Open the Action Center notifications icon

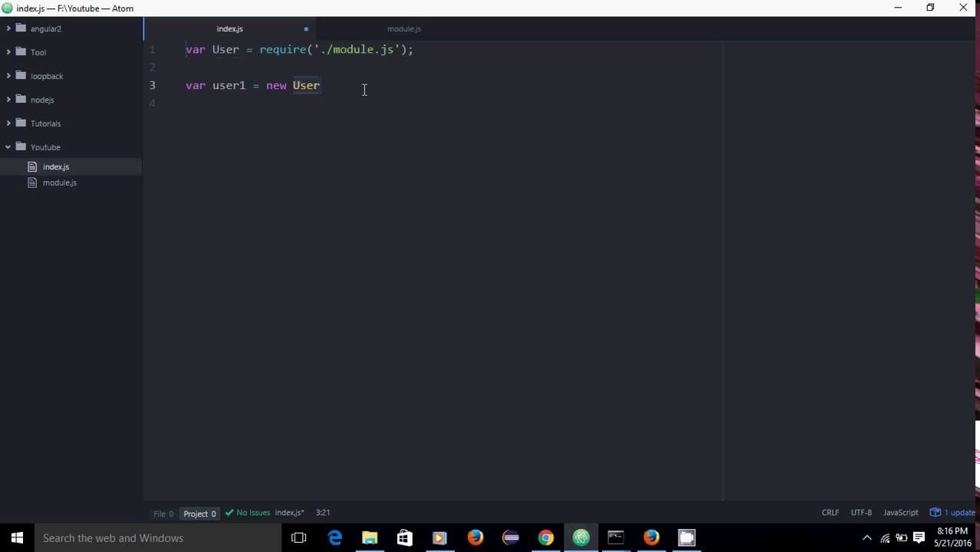[x=919, y=538]
